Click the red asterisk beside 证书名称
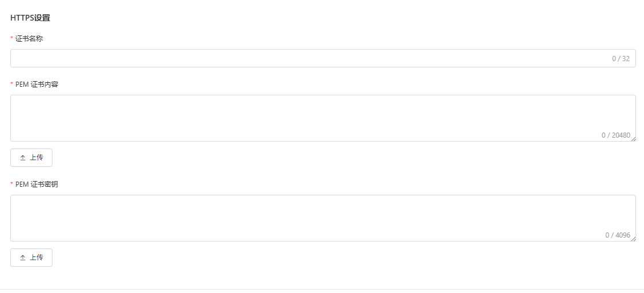Image resolution: width=644 pixels, height=293 pixels. 12,38
